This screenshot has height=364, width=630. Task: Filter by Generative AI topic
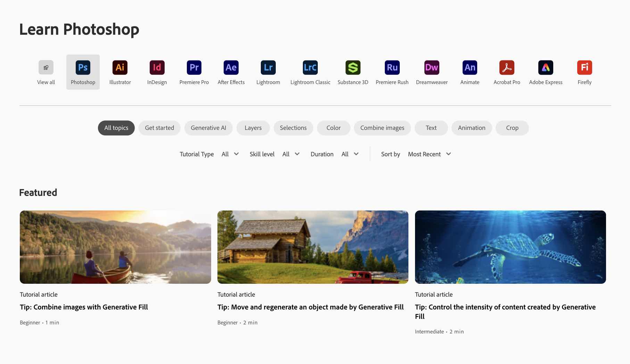coord(208,128)
